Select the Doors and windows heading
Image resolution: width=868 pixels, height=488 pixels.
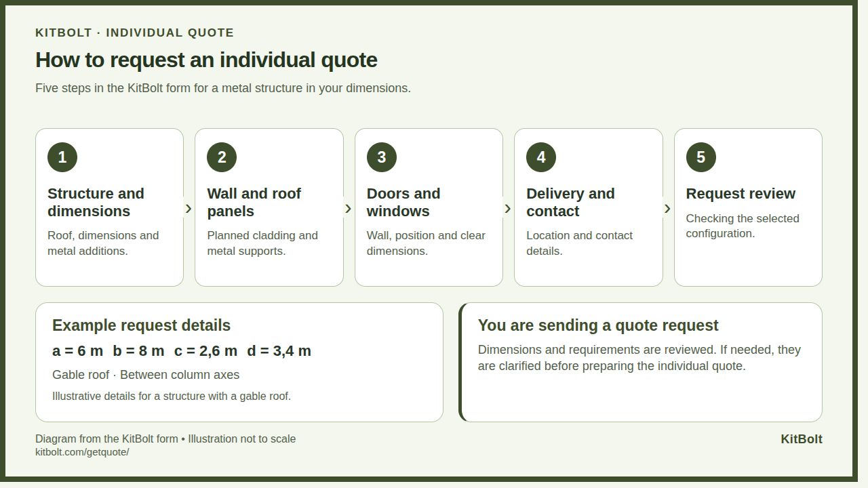(x=403, y=202)
